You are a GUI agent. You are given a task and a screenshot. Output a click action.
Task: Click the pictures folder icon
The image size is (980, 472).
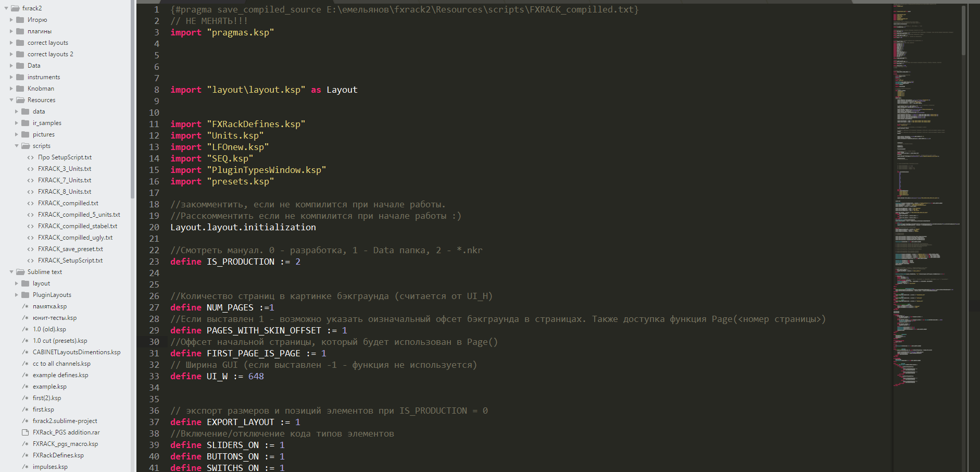pyautogui.click(x=26, y=134)
